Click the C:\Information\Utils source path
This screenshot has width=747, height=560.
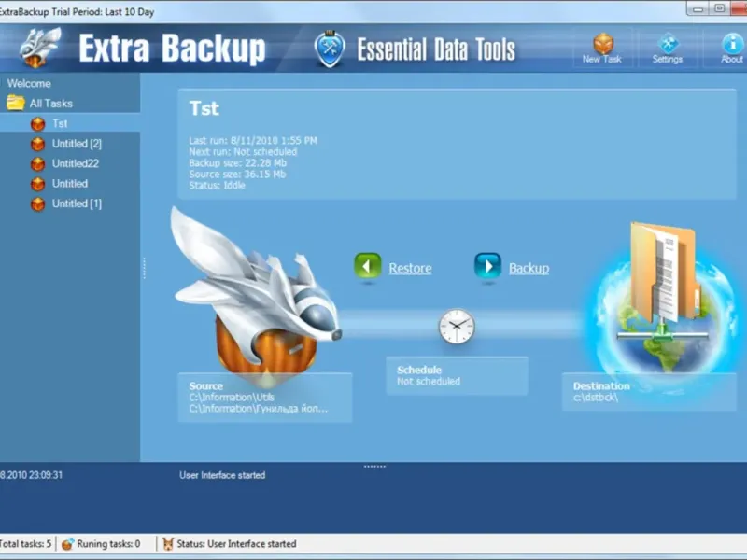click(x=232, y=398)
